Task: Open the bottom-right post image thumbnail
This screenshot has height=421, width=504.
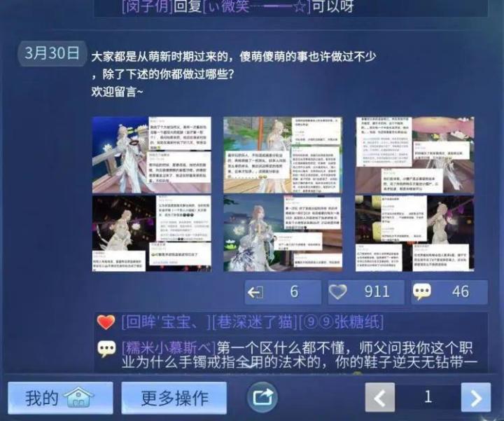Action: pyautogui.click(x=414, y=233)
